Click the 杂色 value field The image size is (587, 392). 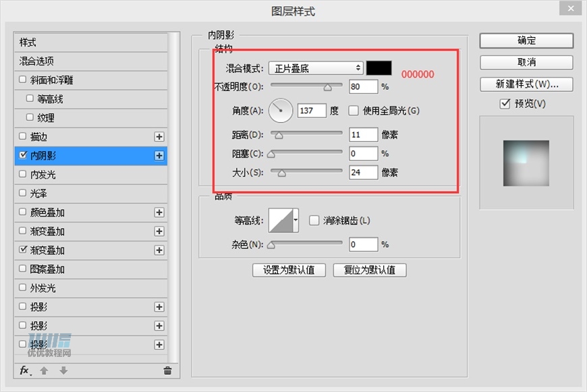(363, 244)
